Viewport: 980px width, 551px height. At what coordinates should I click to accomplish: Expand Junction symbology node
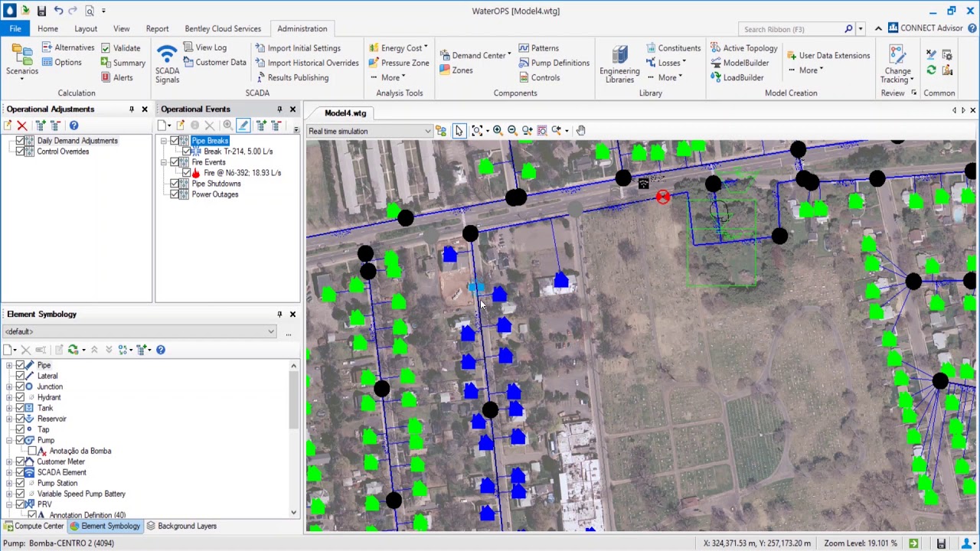click(8, 386)
